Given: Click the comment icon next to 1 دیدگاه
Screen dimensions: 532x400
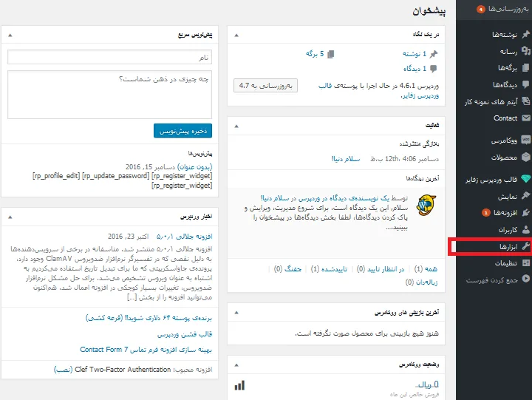Looking at the screenshot, I should point(433,69).
